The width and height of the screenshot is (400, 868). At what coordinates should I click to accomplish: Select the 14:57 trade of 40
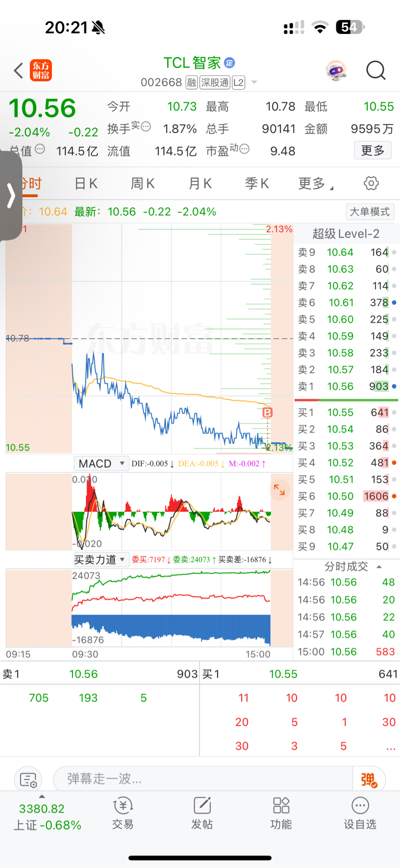click(346, 634)
